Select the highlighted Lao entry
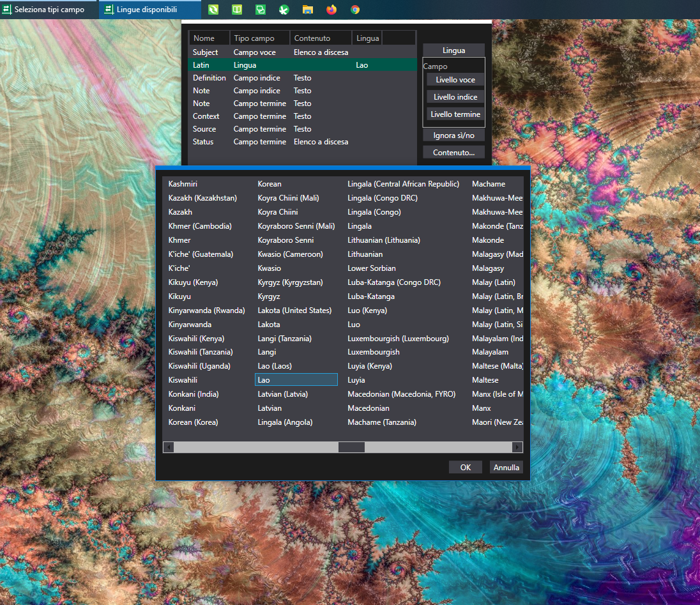 click(x=296, y=380)
